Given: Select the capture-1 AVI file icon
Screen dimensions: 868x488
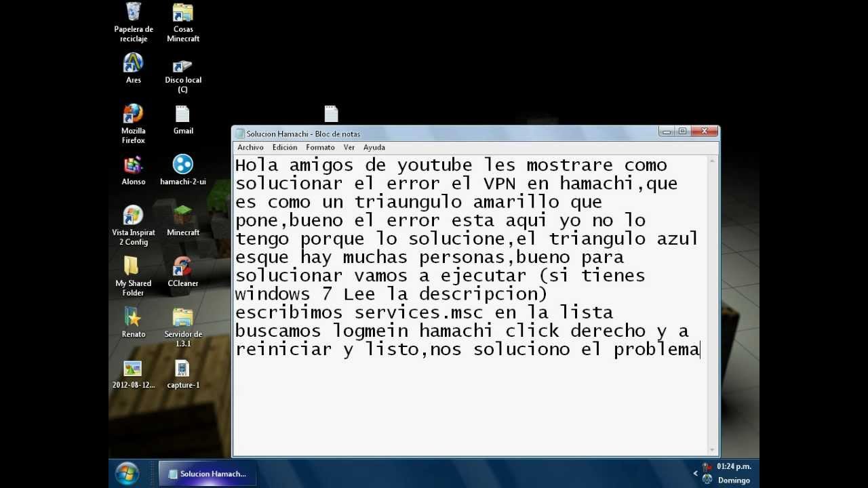Looking at the screenshot, I should pyautogui.click(x=183, y=374).
